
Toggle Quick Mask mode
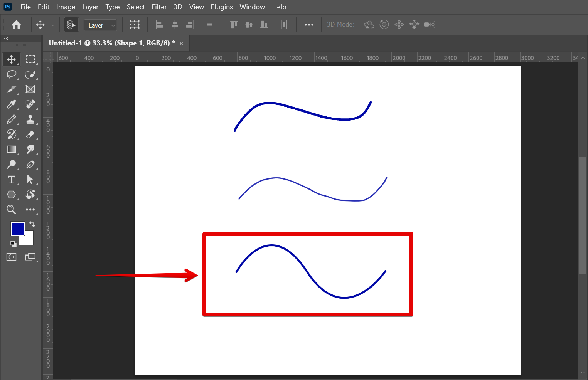click(x=11, y=257)
